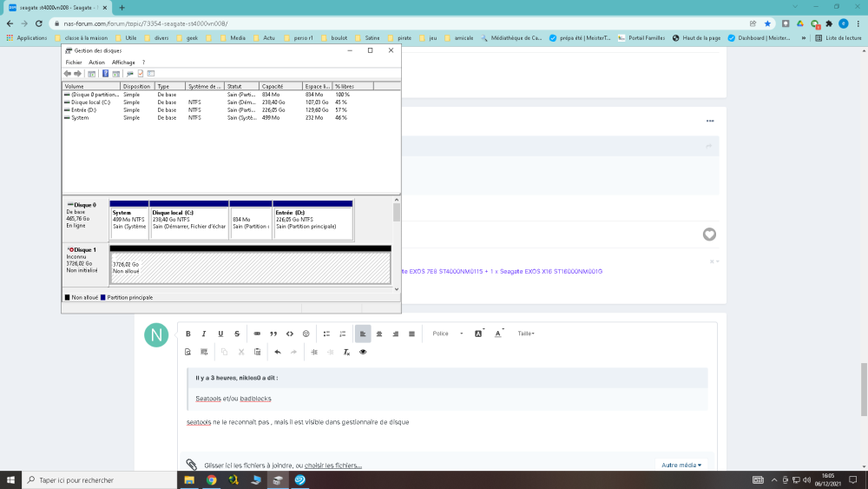Bookmark this page with the star icon
The image size is (868, 489).
point(767,23)
